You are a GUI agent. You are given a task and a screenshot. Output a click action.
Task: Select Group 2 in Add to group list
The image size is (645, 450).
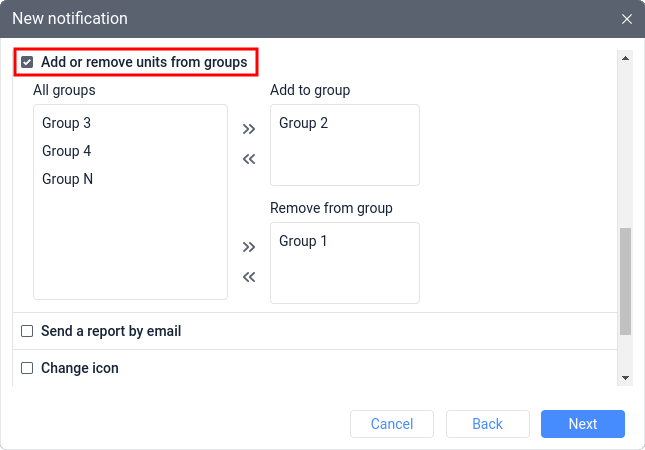pyautogui.click(x=303, y=123)
